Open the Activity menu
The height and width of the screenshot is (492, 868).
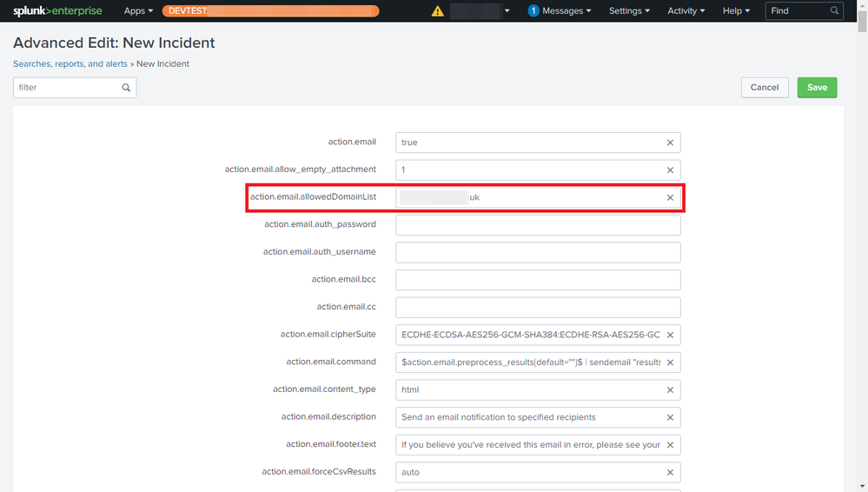(x=686, y=11)
